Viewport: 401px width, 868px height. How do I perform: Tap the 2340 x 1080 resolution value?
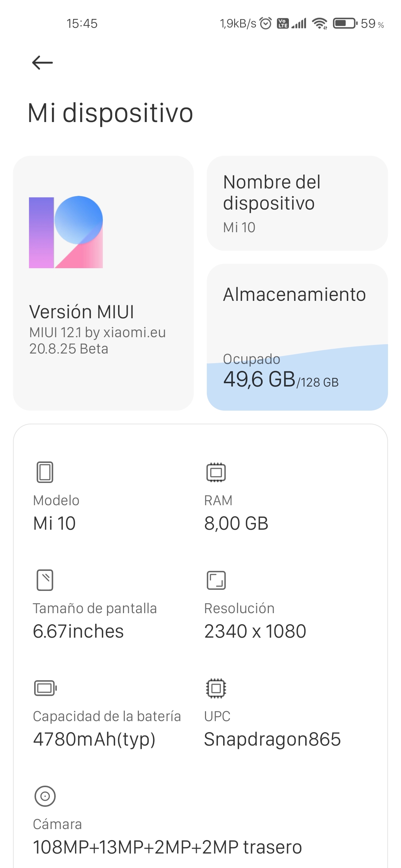[x=255, y=631]
